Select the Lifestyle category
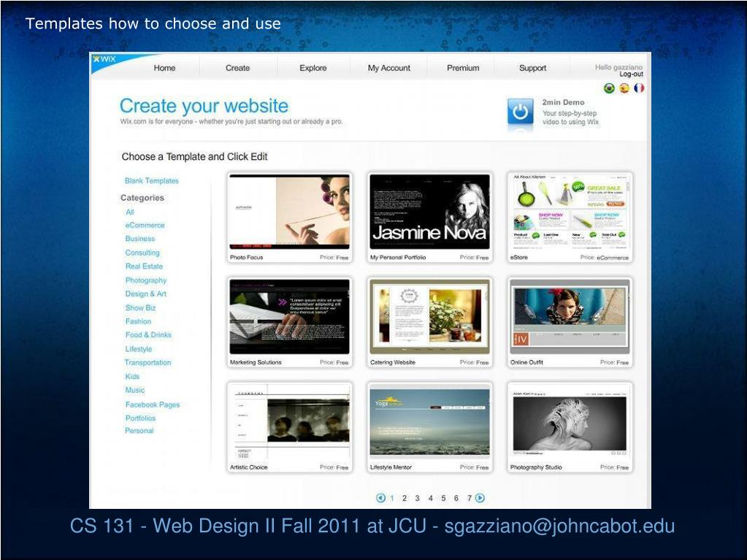 [139, 348]
